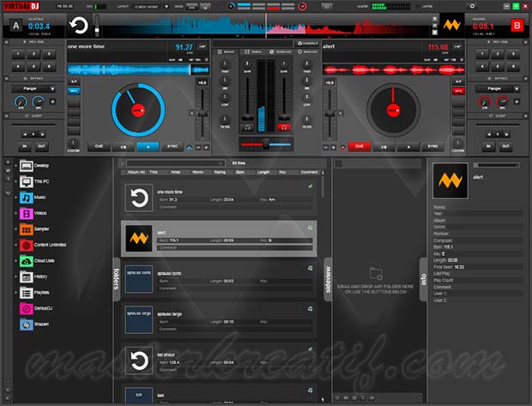Open the Videos folder

pos(33,213)
